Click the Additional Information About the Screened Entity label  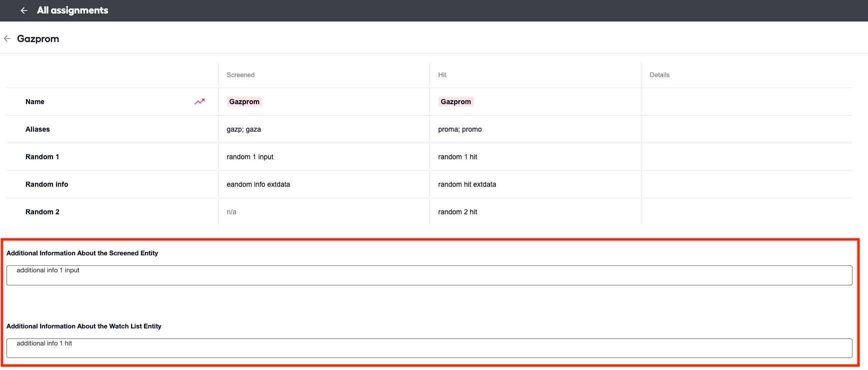82,253
